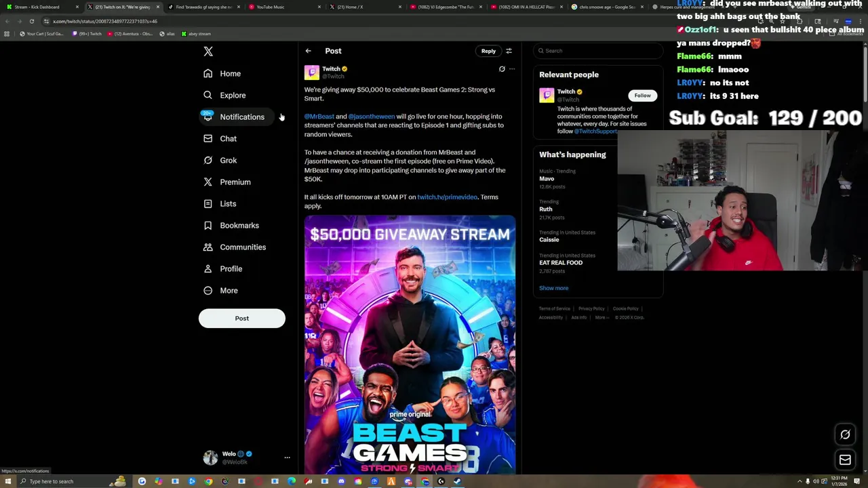Open Home in X sidebar
The image size is (868, 488).
[x=222, y=73]
